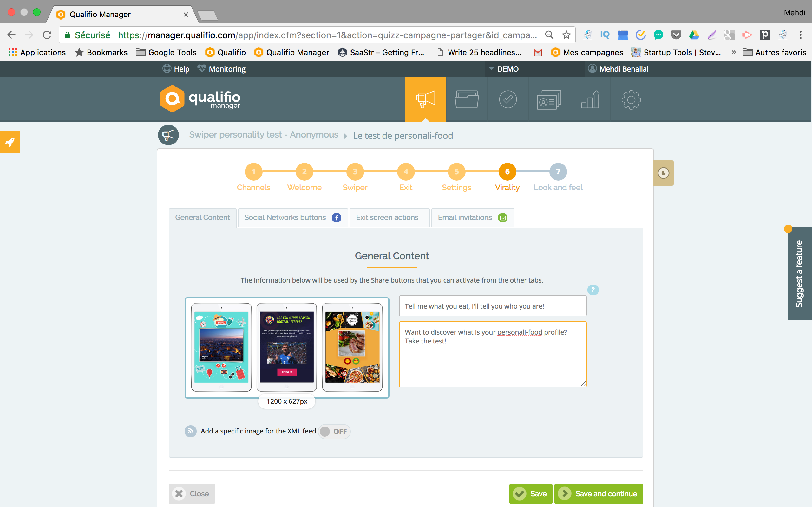Open the contacts database icon
The image size is (812, 507).
[x=549, y=99]
